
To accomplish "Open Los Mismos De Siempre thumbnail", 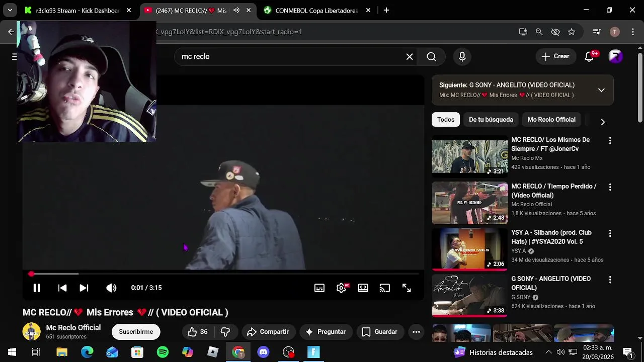I will point(470,156).
